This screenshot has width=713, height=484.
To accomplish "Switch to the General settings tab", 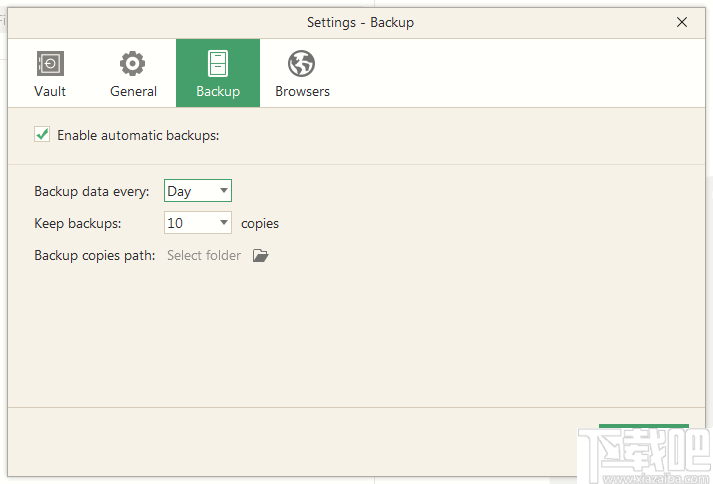I will [x=133, y=73].
